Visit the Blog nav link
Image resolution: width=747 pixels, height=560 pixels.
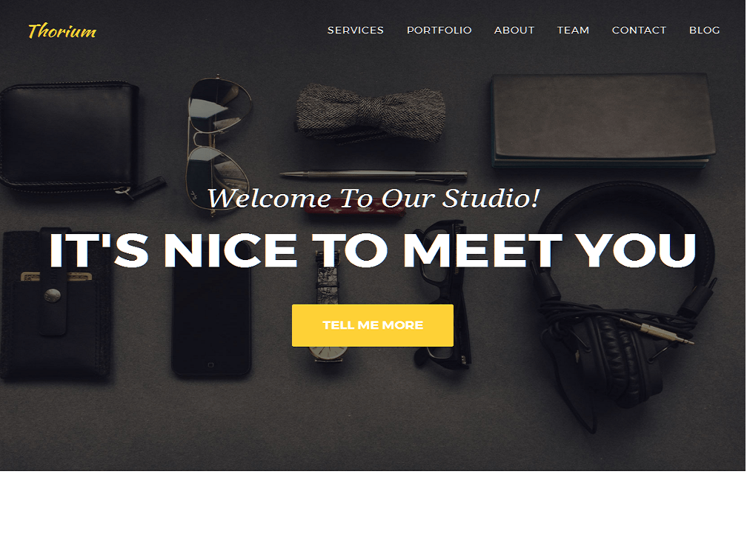pos(704,30)
